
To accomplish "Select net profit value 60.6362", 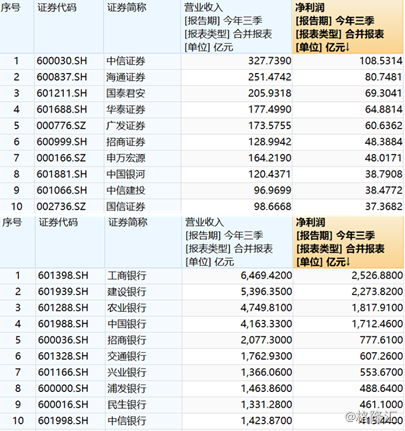I will coord(383,126).
